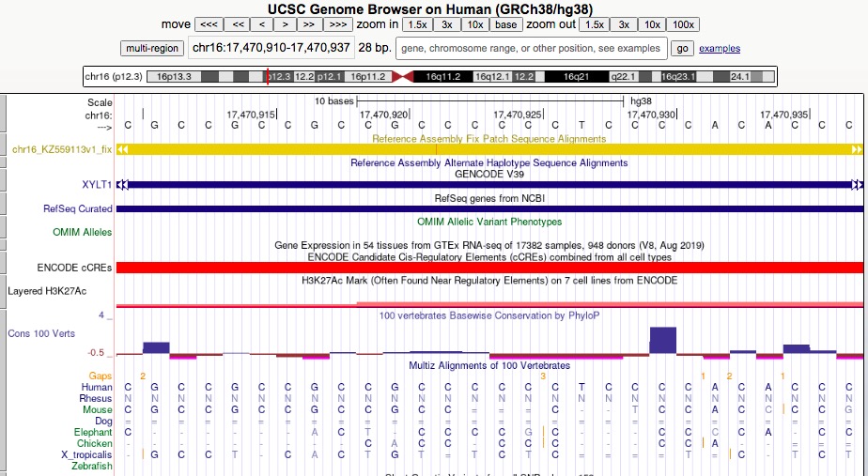Zoom out 3x
Viewport: 868px width, 476px height.
point(624,24)
